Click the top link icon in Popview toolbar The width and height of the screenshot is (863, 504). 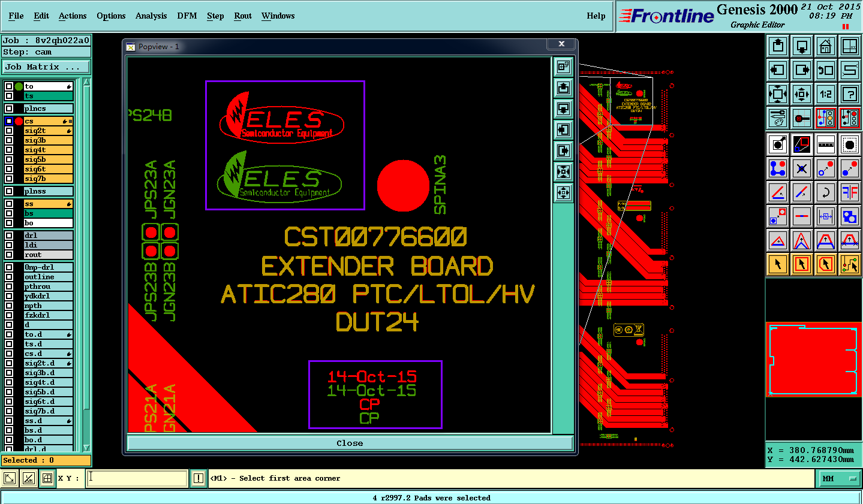pyautogui.click(x=563, y=67)
